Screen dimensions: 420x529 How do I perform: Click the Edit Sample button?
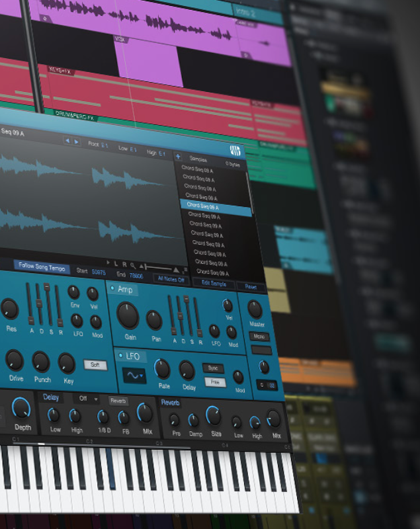coord(214,284)
